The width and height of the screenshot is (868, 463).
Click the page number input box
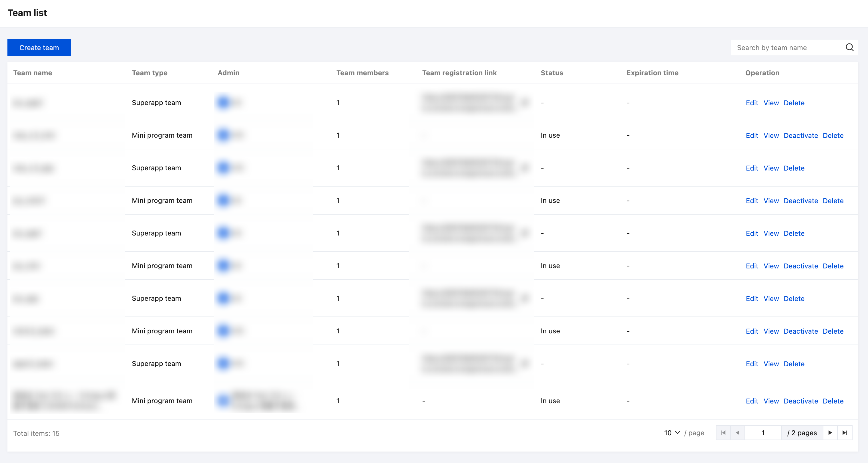[763, 433]
